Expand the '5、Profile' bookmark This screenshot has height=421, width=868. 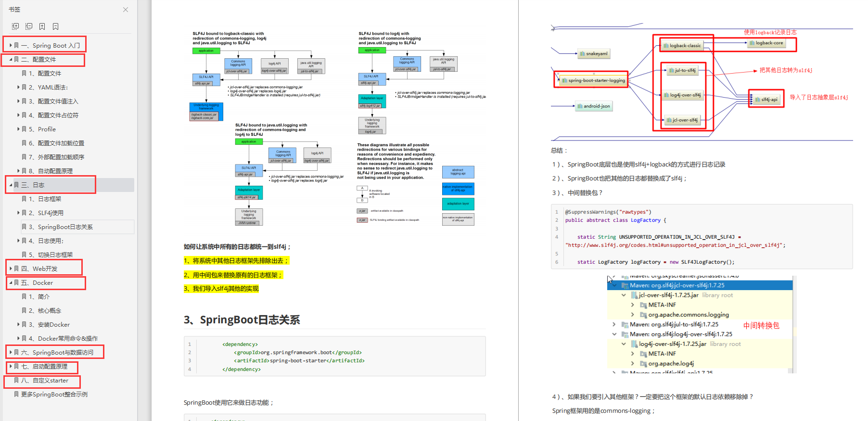point(18,129)
